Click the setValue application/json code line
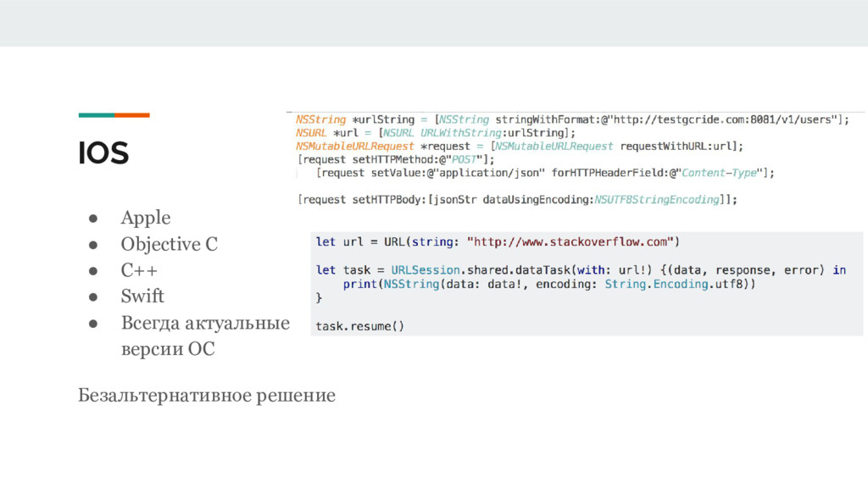Screen dimensions: 868x488 point(545,173)
